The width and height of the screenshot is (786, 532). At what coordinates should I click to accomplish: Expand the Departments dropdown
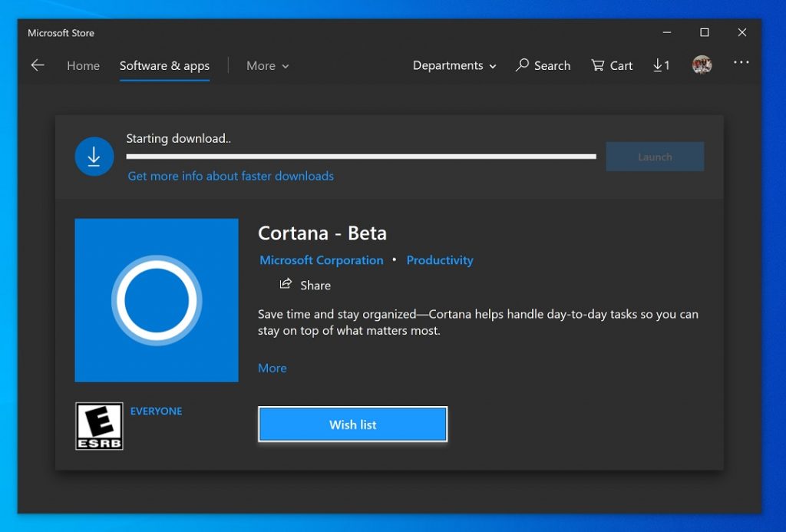coord(454,66)
